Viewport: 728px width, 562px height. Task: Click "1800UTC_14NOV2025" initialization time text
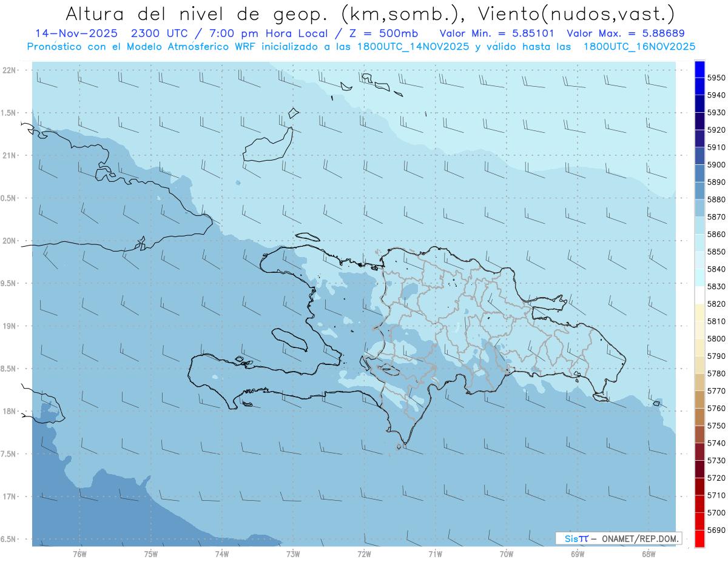click(413, 47)
